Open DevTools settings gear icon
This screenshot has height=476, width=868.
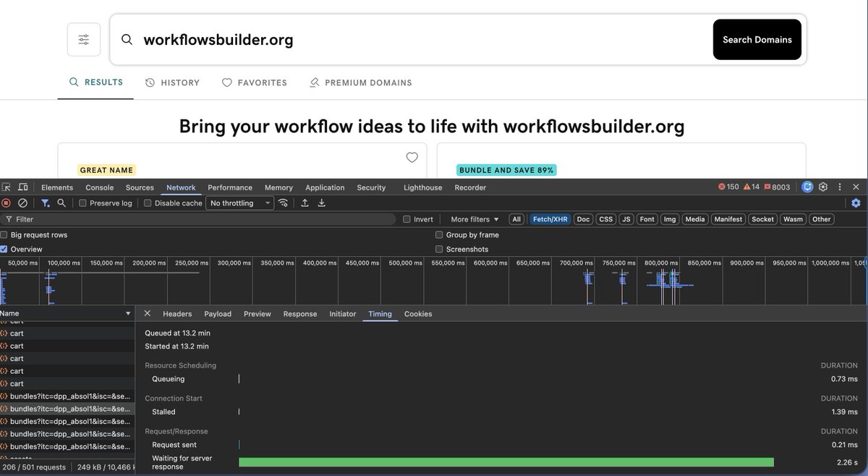click(x=823, y=187)
